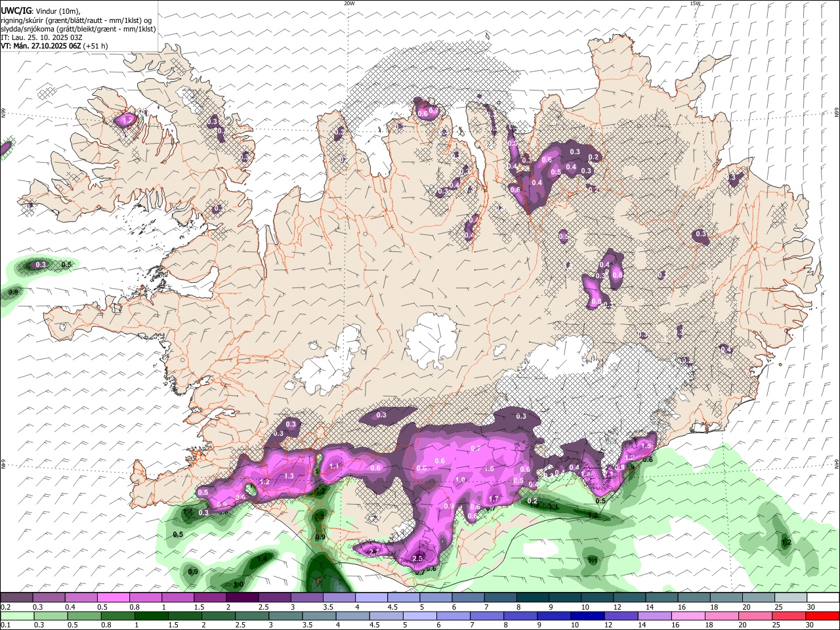Click the light gray swatch starting at 25 in upper legend
Image resolution: width=840 pixels, height=630 pixels.
[x=791, y=598]
